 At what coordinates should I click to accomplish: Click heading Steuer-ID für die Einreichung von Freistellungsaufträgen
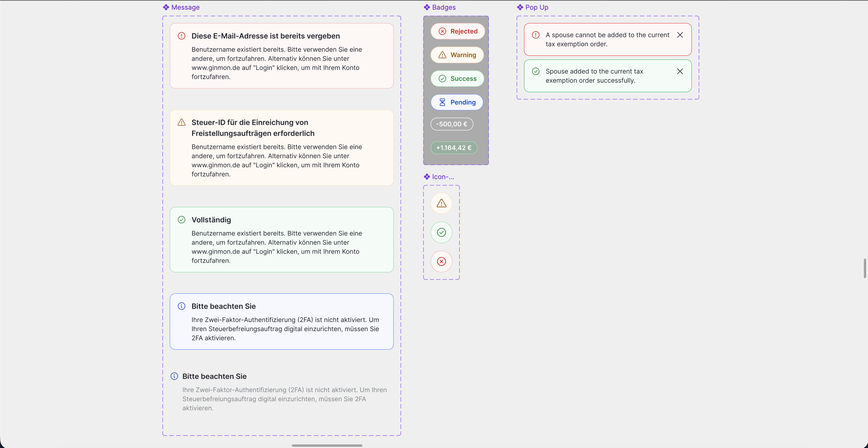click(x=253, y=128)
